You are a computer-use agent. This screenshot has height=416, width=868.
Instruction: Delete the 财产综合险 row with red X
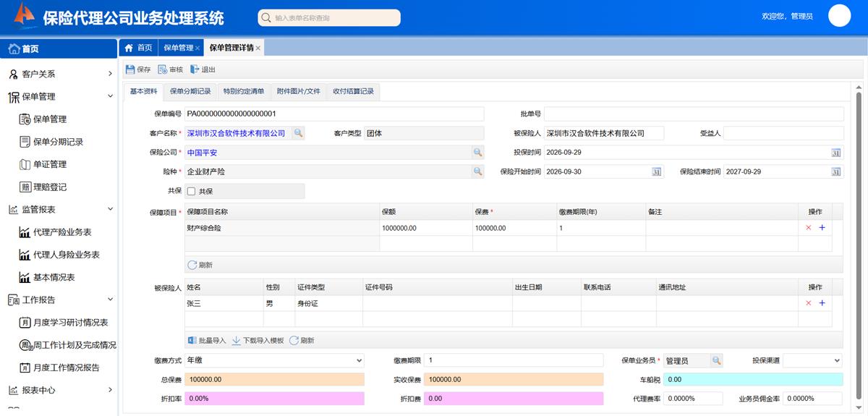click(x=809, y=228)
